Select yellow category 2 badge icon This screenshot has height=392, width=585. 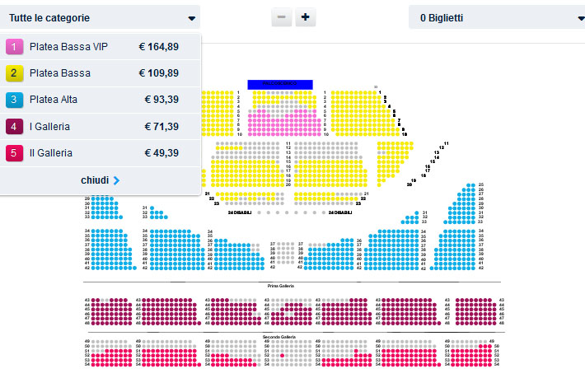point(14,73)
